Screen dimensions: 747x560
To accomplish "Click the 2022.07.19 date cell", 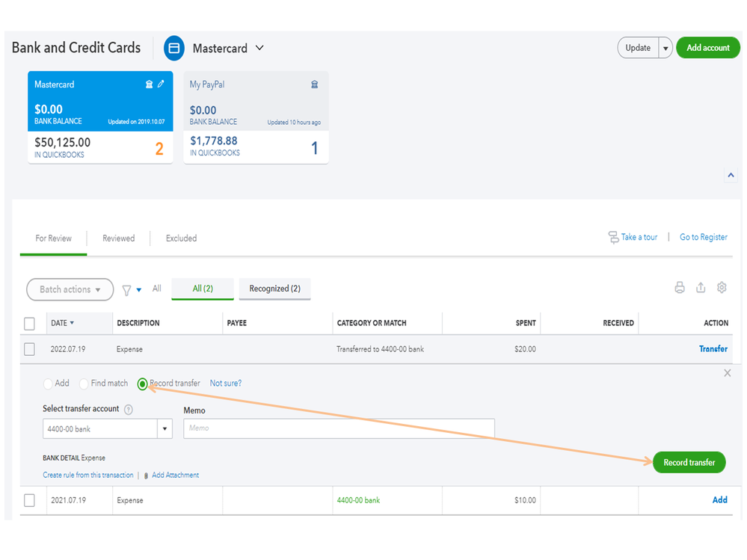I will tap(68, 349).
